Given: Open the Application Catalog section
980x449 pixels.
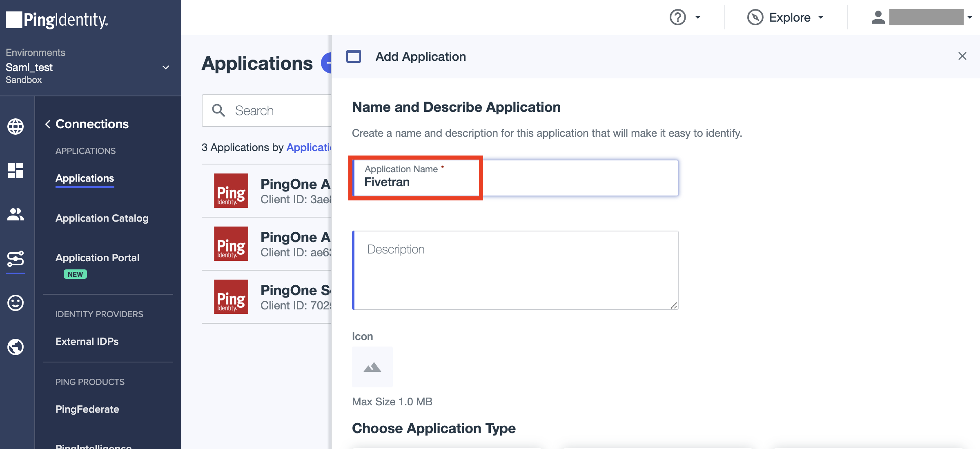Looking at the screenshot, I should coord(101,218).
